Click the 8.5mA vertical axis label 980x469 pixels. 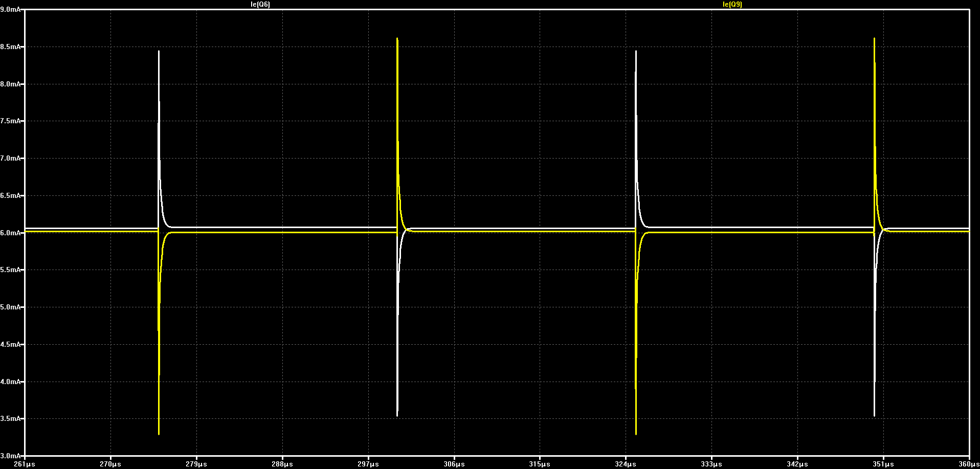pyautogui.click(x=11, y=47)
